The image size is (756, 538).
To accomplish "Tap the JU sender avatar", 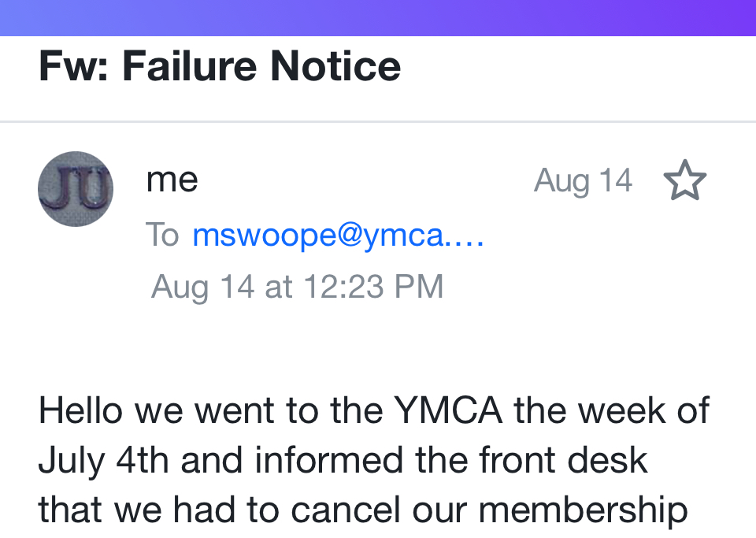I will pos(76,189).
